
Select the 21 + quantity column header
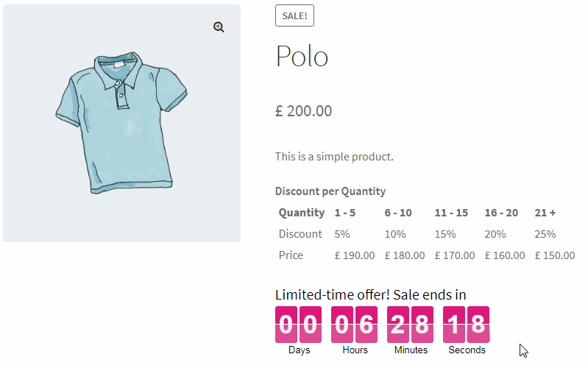tap(545, 213)
